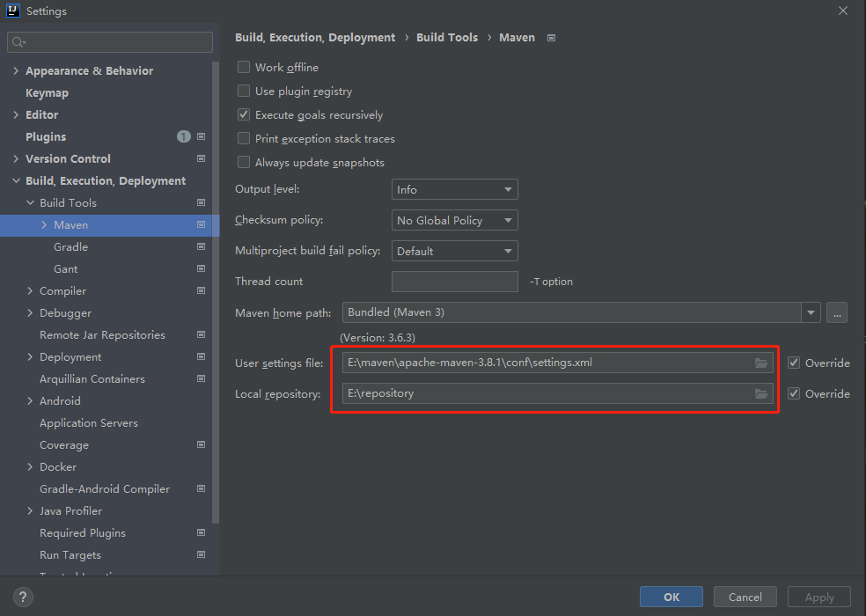Click the project-level icon beside Compiler

pos(201,290)
